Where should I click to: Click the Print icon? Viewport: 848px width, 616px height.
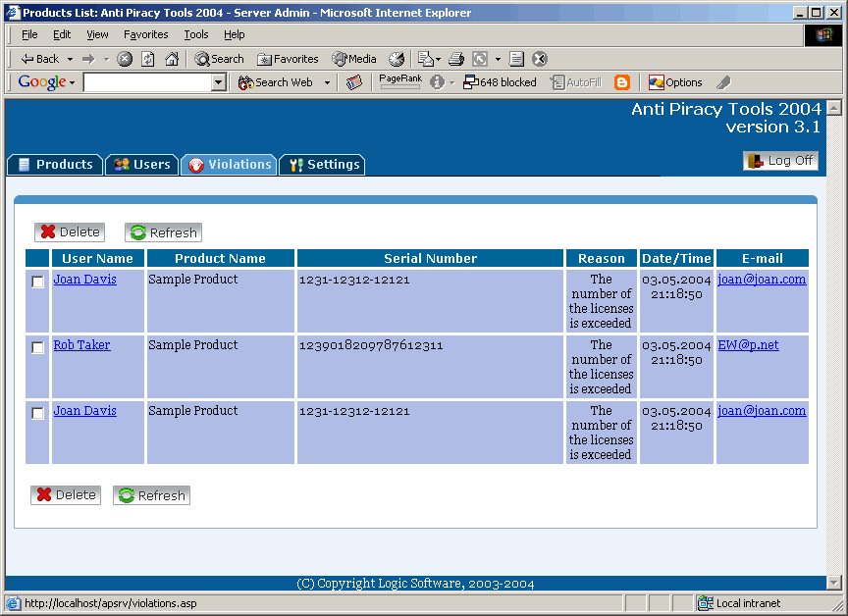pyautogui.click(x=456, y=59)
